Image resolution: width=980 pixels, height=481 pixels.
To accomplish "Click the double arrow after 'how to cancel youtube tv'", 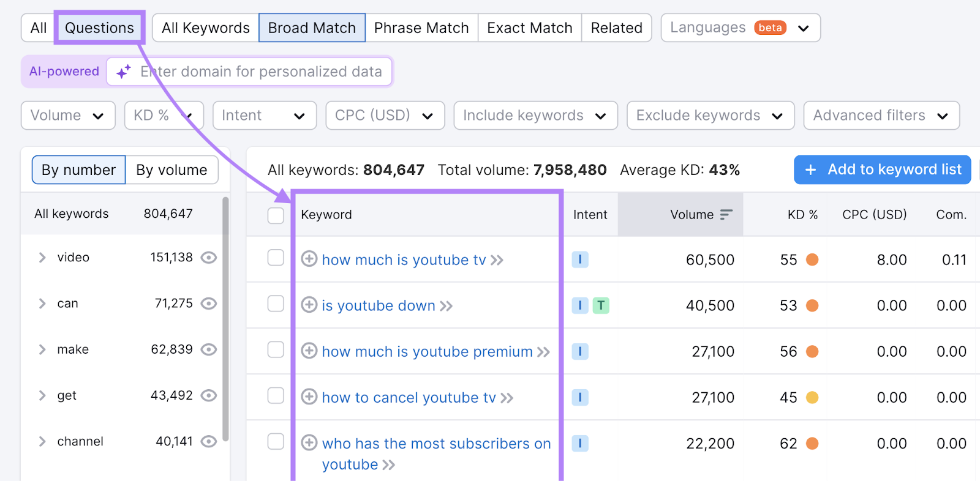I will (507, 398).
